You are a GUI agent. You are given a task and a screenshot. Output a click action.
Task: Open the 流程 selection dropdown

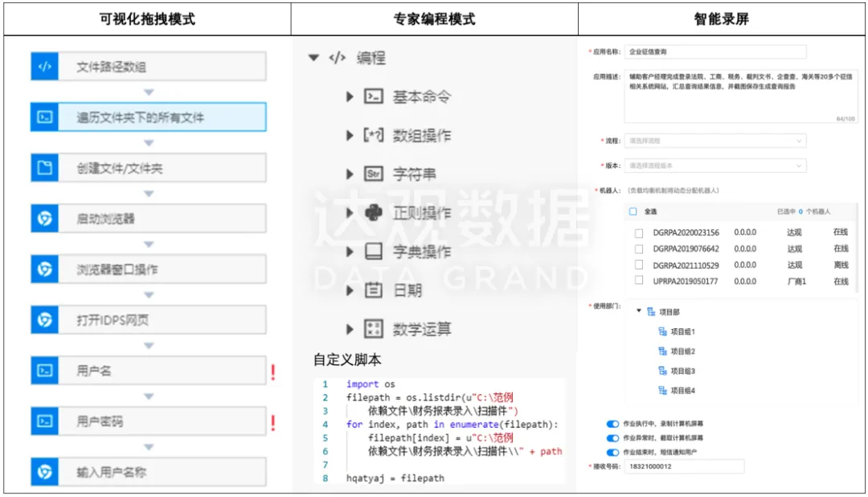coord(714,141)
